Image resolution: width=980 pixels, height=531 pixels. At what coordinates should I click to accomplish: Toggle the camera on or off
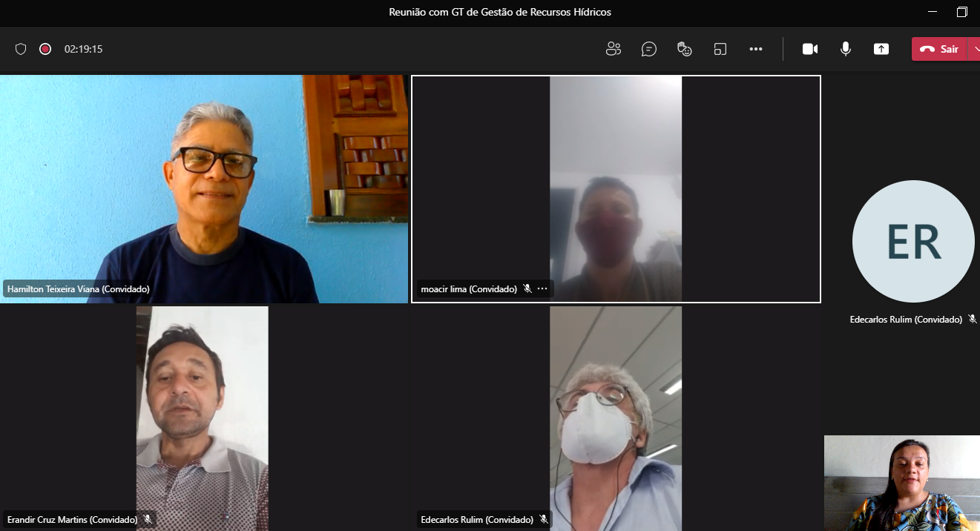click(810, 49)
